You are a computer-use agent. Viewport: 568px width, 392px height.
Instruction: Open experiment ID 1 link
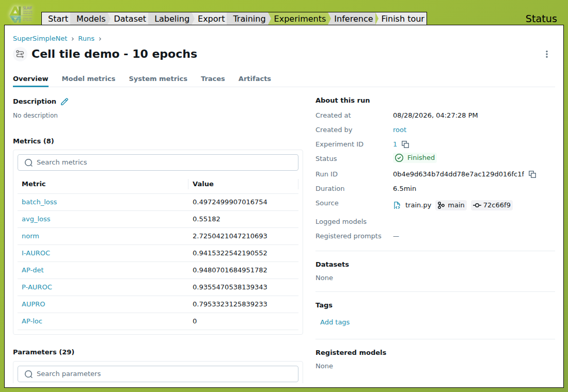pyautogui.click(x=395, y=144)
